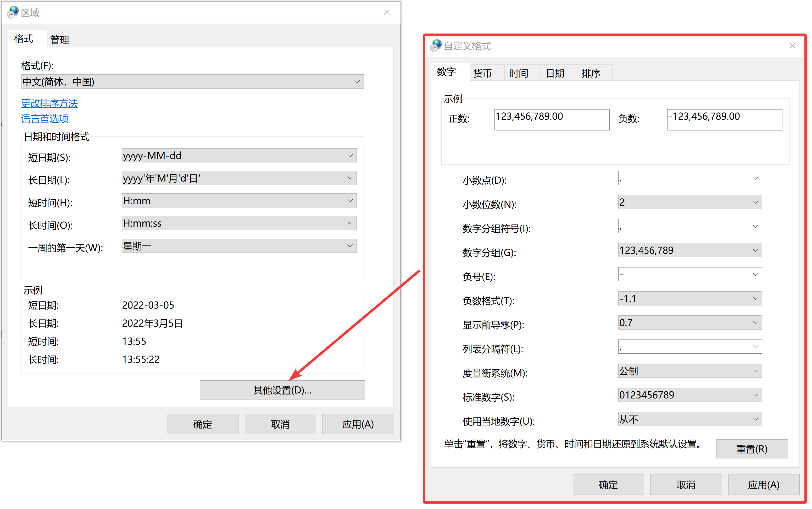This screenshot has width=812, height=509.
Task: Click the 其他设置(D)... button
Action: coord(282,390)
